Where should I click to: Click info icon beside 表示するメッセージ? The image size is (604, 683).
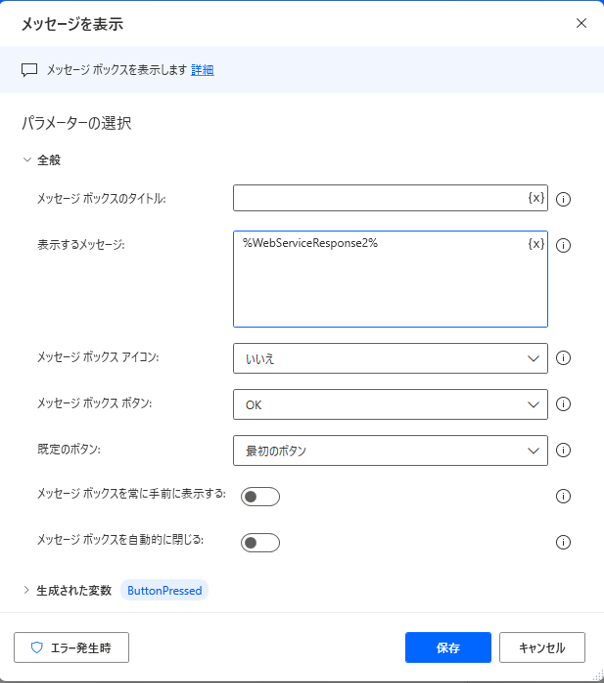[563, 245]
